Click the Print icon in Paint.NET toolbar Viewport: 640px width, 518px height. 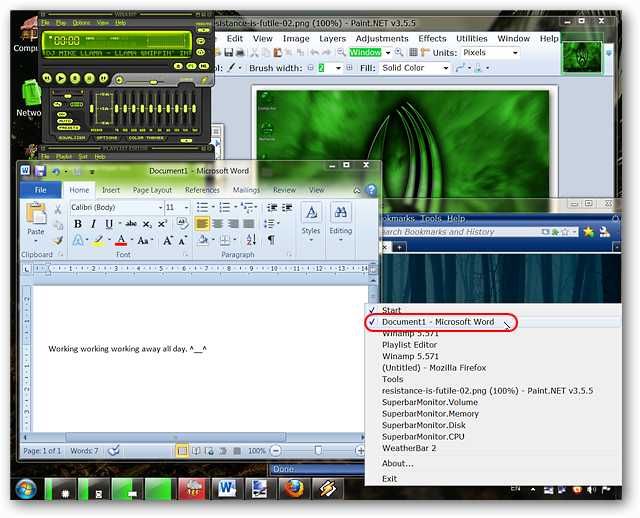[240, 52]
